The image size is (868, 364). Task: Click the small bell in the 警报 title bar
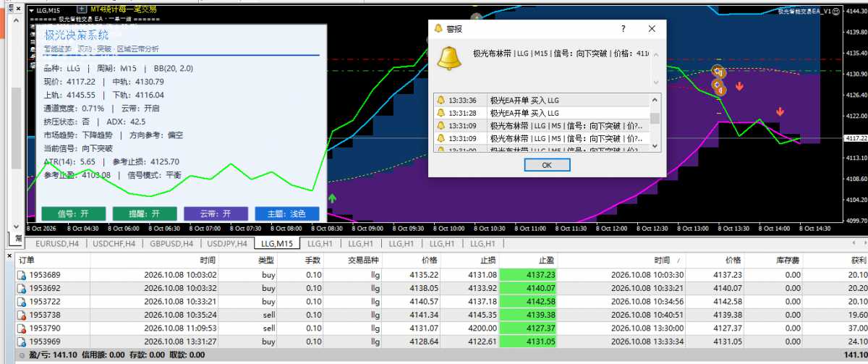437,28
